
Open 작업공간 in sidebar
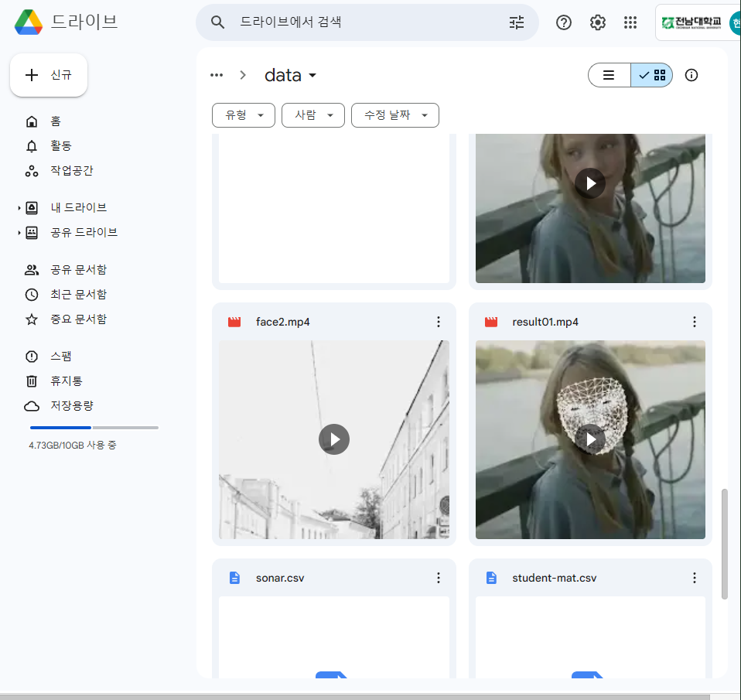72,171
